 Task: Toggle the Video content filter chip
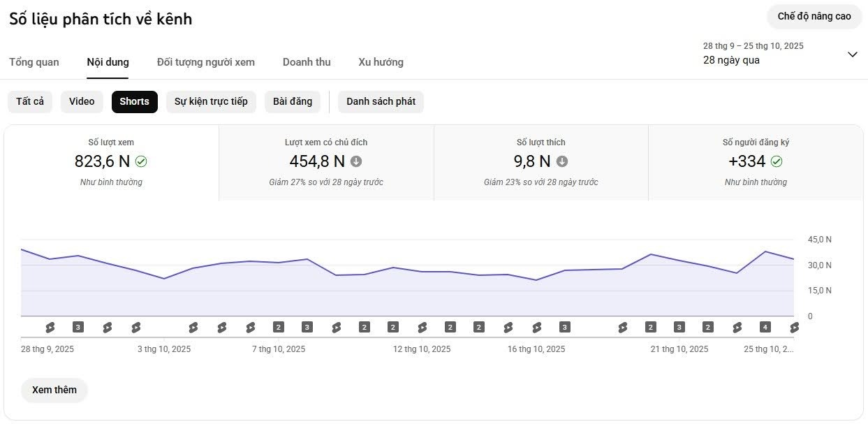[82, 101]
